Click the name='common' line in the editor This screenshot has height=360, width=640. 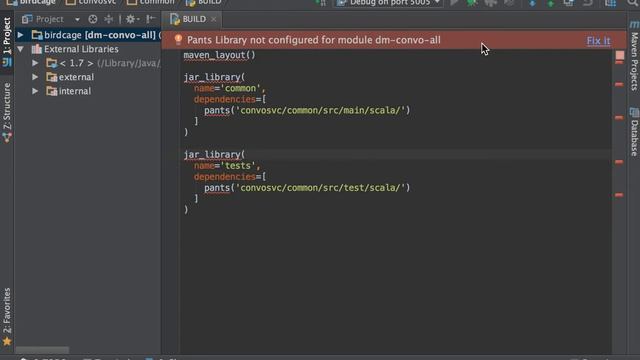tap(229, 88)
